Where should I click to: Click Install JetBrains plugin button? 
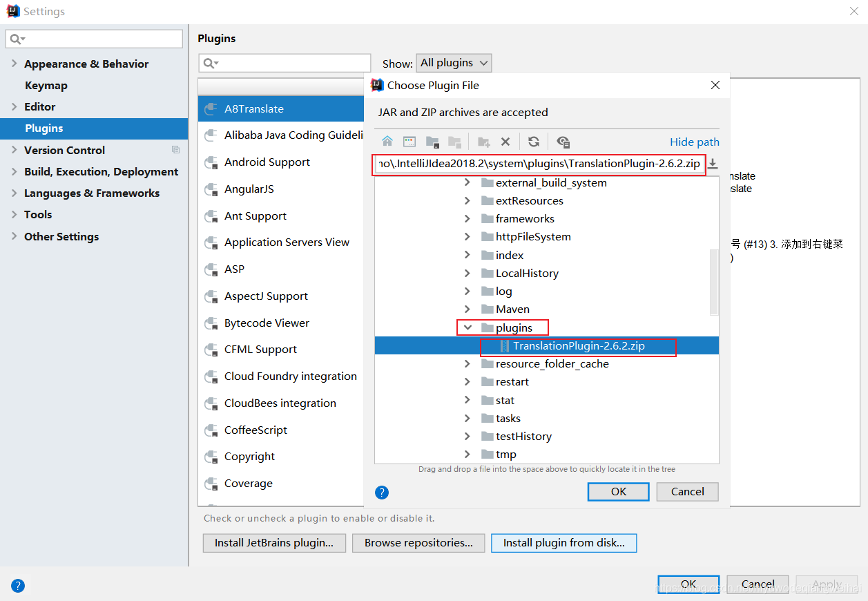[x=274, y=543]
